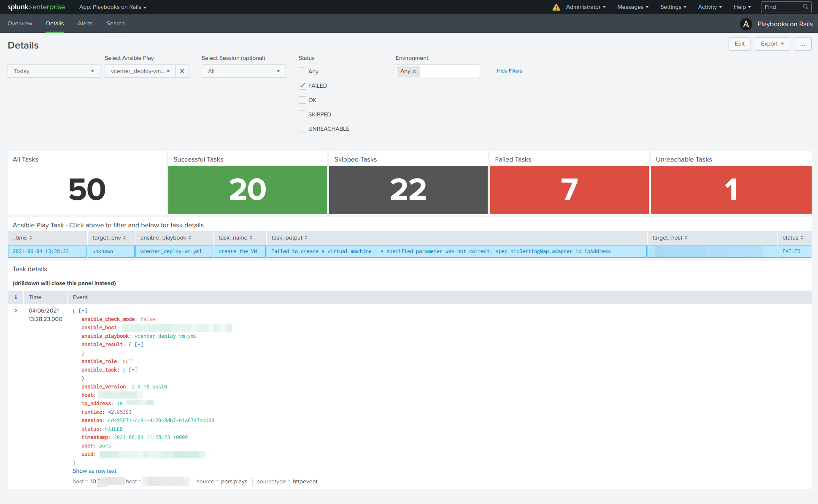This screenshot has height=504, width=818.
Task: Open the Select Ansible Play dropdown
Action: tap(140, 71)
